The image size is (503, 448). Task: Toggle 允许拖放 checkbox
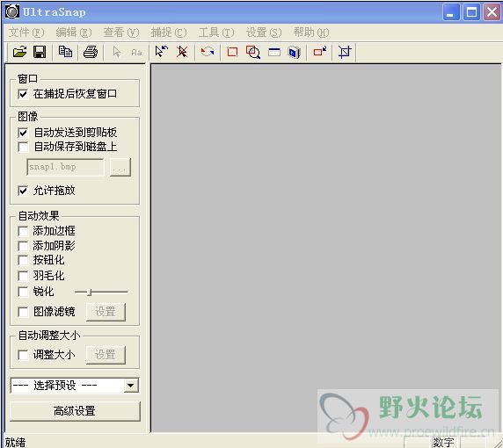[23, 191]
